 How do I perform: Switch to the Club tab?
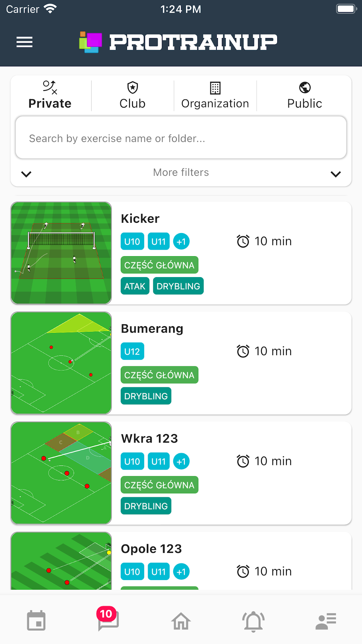pyautogui.click(x=132, y=95)
